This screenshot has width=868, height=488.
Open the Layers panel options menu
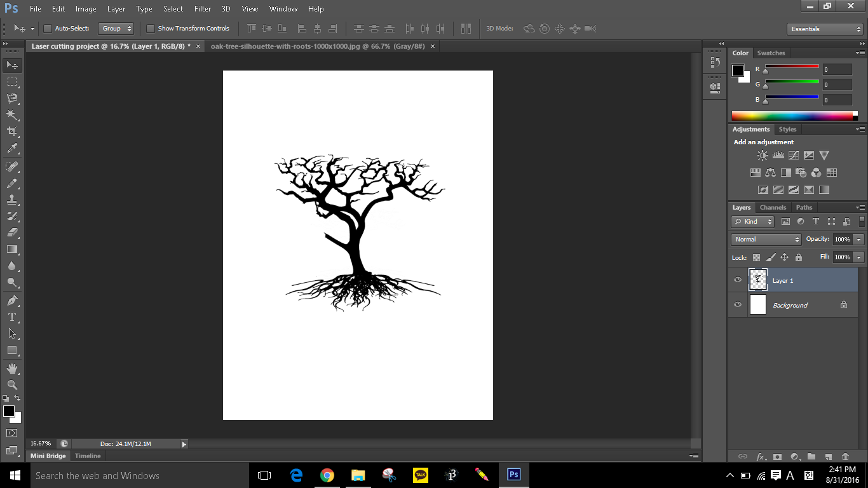click(860, 208)
